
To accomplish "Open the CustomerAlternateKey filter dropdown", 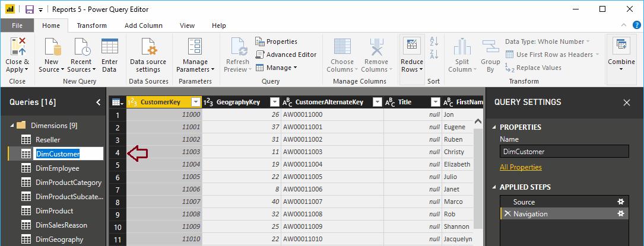I will click(377, 102).
